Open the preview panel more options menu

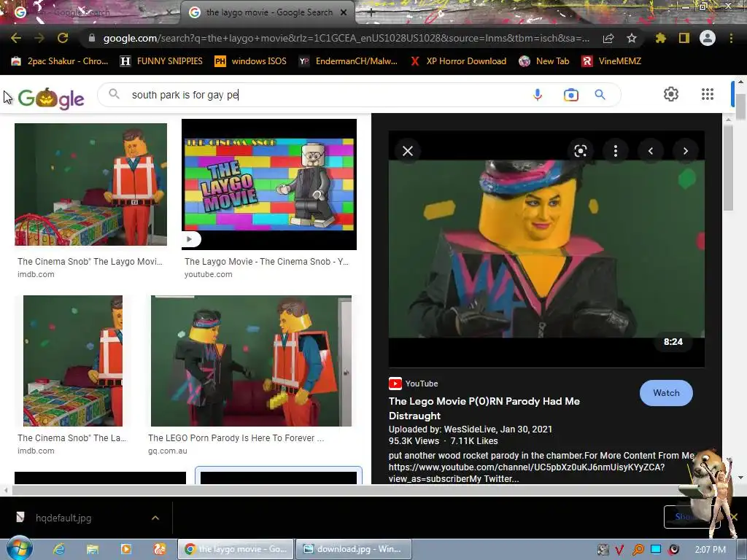coord(616,151)
